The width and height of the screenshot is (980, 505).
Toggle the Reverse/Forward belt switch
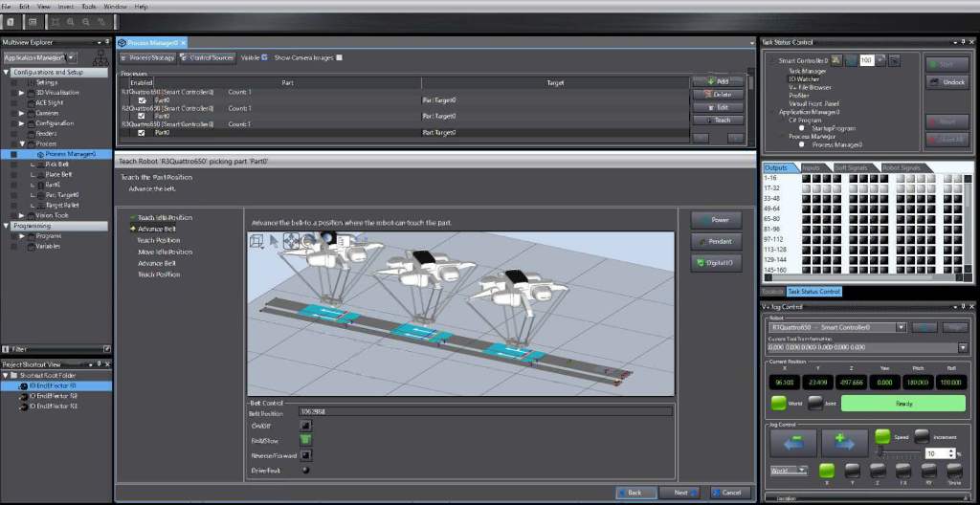[305, 455]
